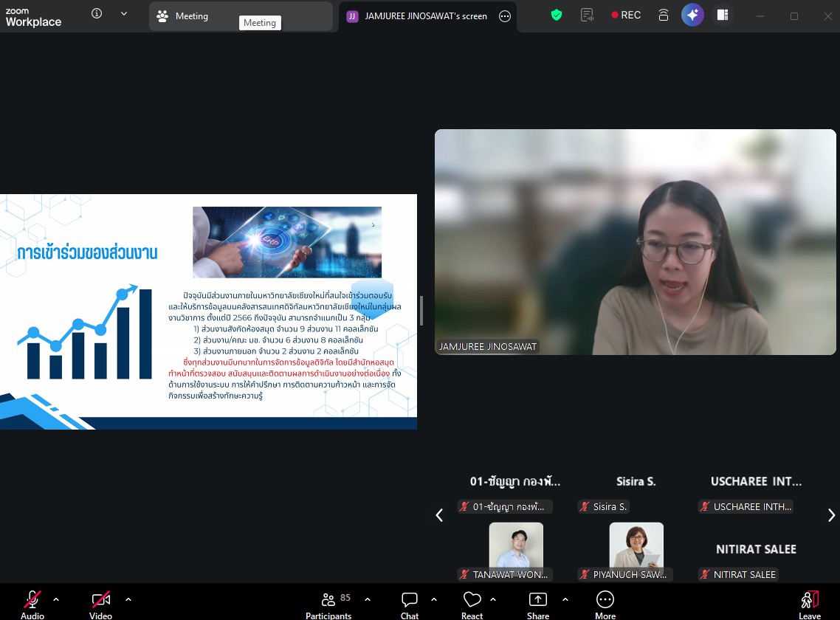Open the AI Companion sparkle icon

click(692, 15)
